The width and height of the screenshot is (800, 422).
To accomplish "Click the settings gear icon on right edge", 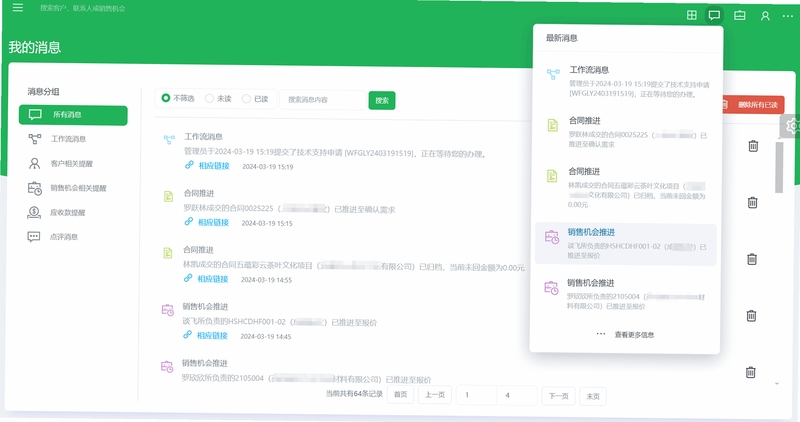I will click(791, 126).
